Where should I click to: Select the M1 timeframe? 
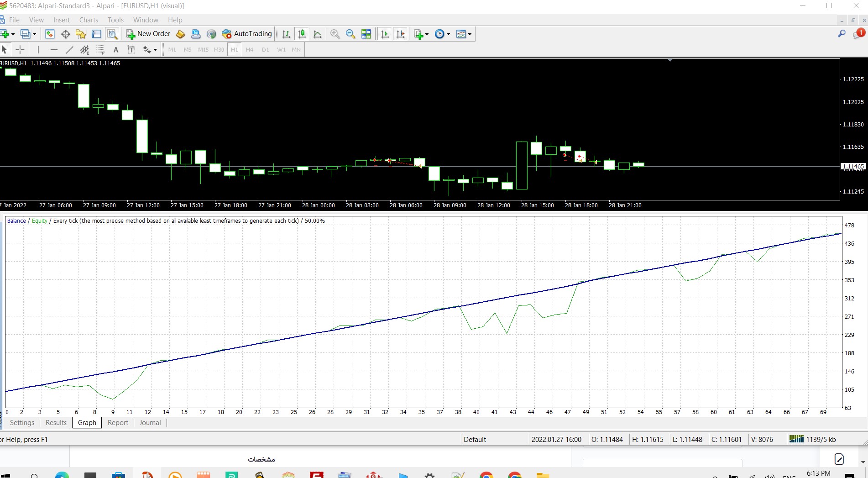(172, 50)
